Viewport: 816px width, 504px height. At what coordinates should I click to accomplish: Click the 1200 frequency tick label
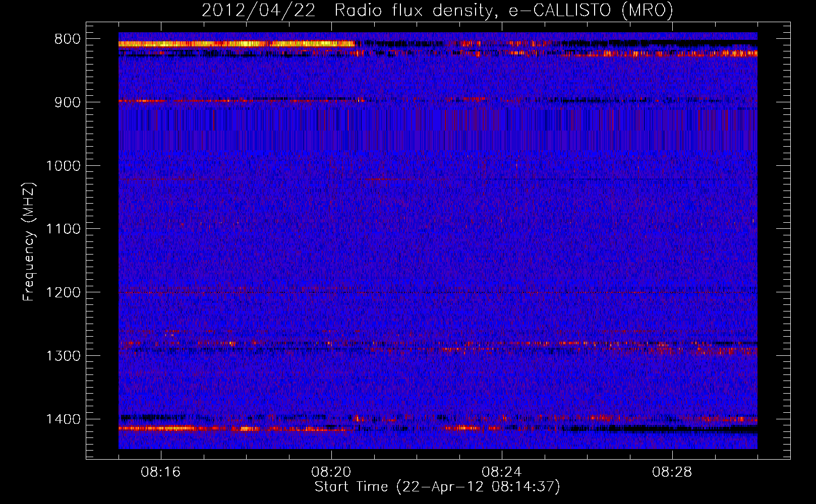pyautogui.click(x=63, y=293)
